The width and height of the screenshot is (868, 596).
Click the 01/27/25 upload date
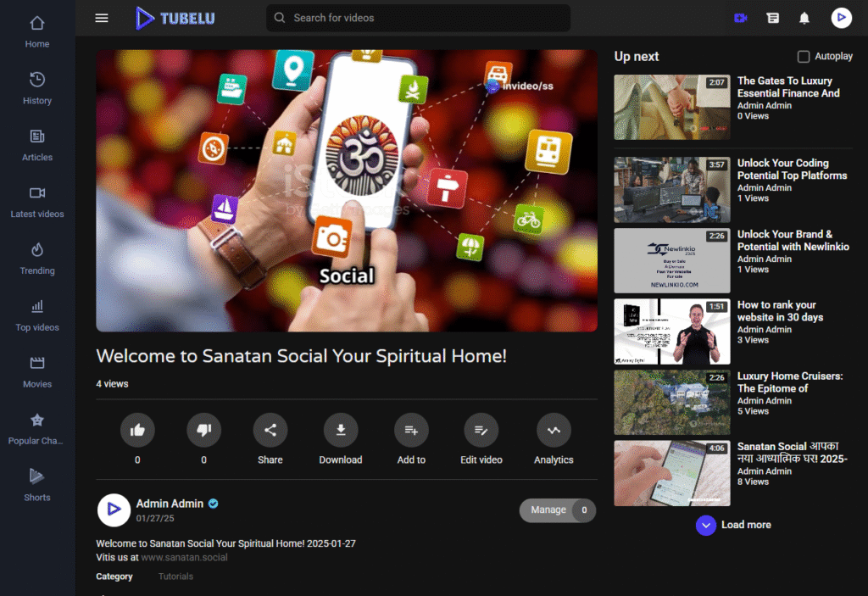pos(155,519)
